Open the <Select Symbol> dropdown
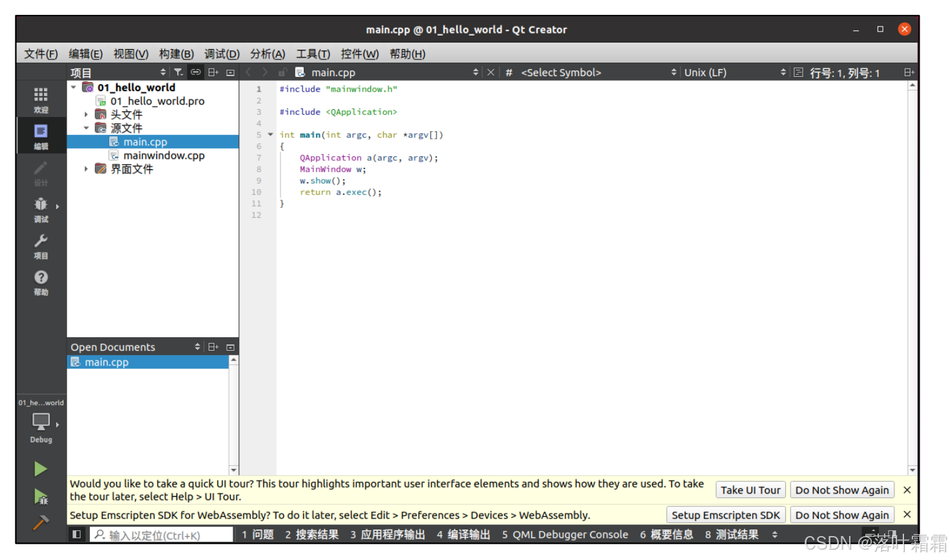The height and width of the screenshot is (560, 950). [599, 72]
